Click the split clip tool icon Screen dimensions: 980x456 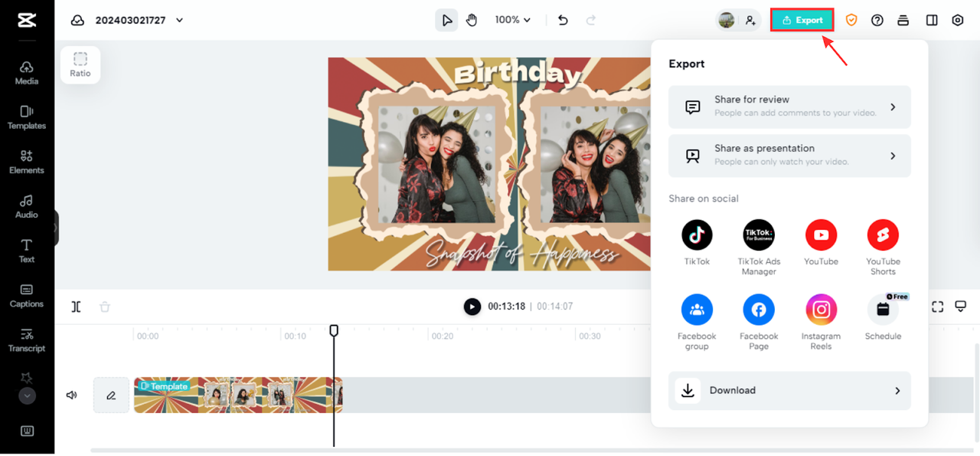(76, 307)
